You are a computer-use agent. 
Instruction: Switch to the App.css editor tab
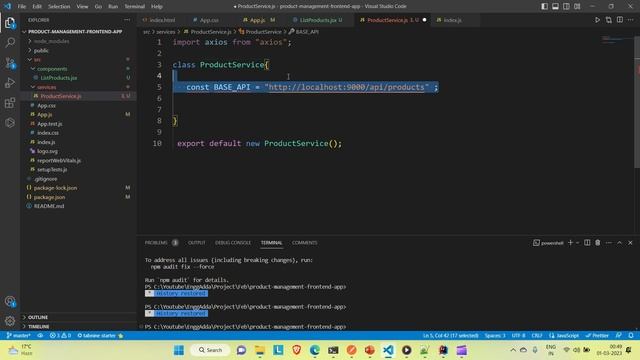pos(209,20)
